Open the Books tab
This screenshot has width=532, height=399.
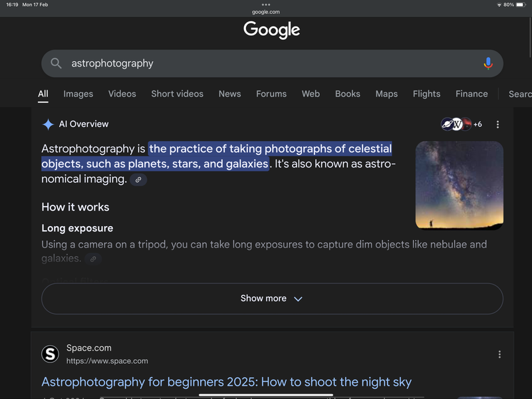(347, 94)
